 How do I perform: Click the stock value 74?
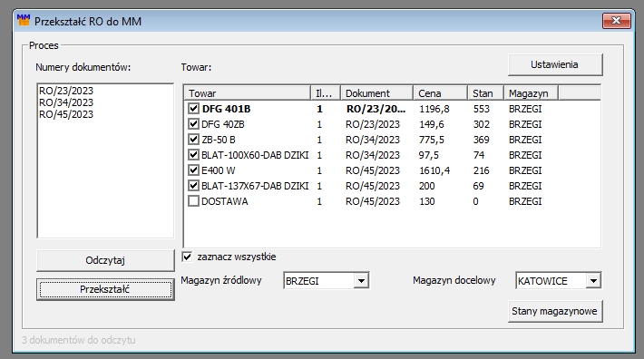(x=479, y=155)
